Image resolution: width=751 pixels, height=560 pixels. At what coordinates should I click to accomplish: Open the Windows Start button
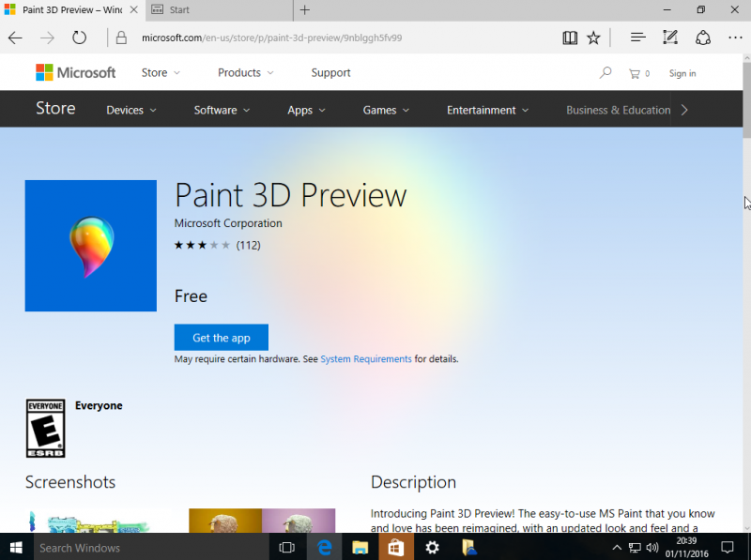(x=16, y=547)
